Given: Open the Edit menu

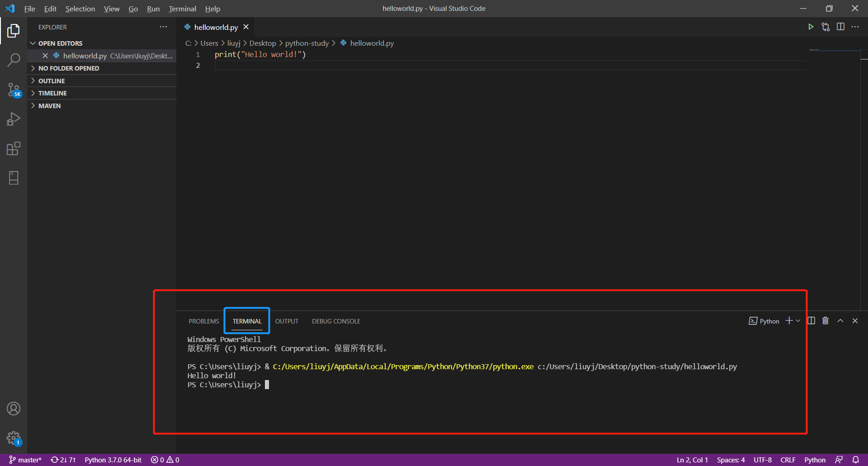Looking at the screenshot, I should click(50, 9).
